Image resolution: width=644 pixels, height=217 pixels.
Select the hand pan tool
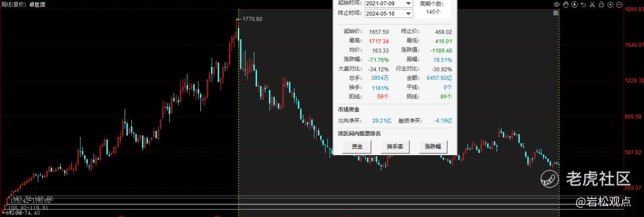coord(565,5)
